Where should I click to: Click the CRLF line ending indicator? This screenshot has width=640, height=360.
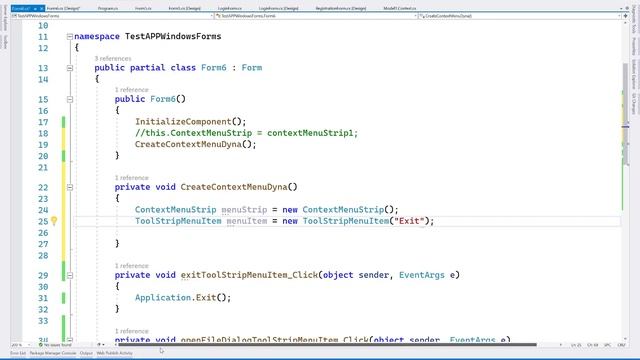click(x=622, y=345)
